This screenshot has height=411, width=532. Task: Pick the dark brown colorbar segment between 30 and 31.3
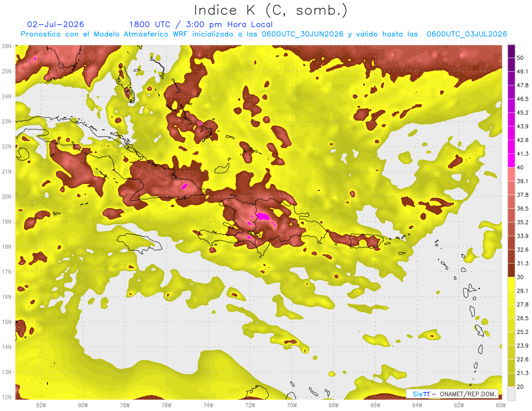coord(511,270)
